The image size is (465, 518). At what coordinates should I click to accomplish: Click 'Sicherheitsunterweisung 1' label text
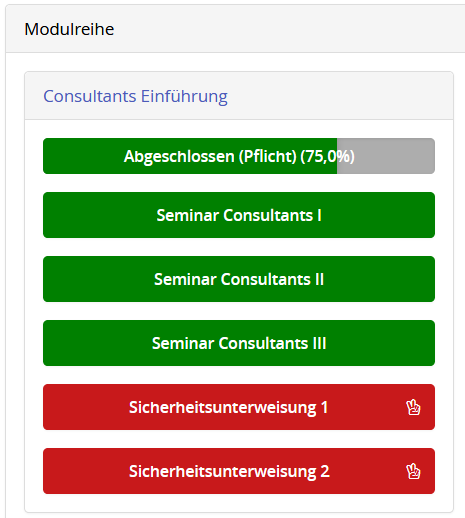pos(229,407)
